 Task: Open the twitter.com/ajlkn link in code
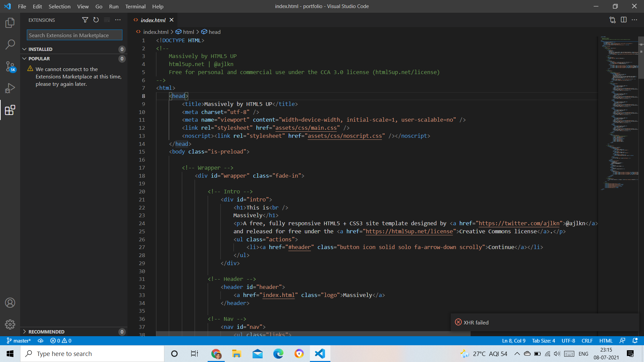click(x=519, y=223)
